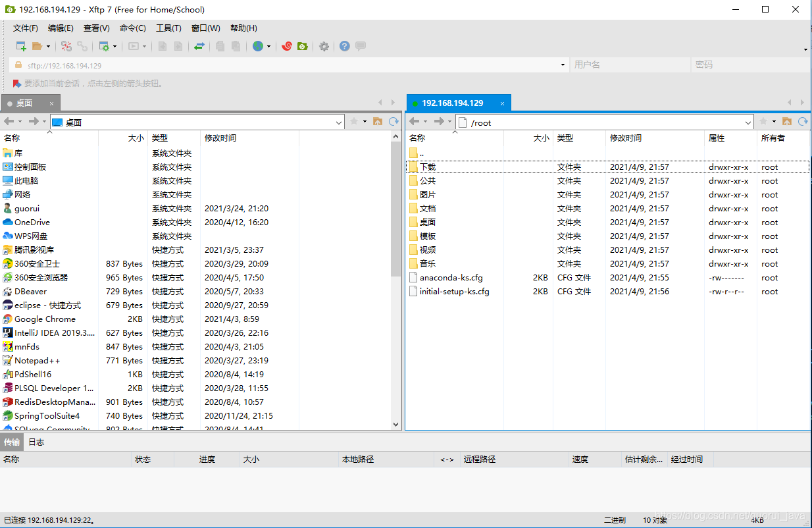Expand local back-history dropdown arrow

click(20, 122)
